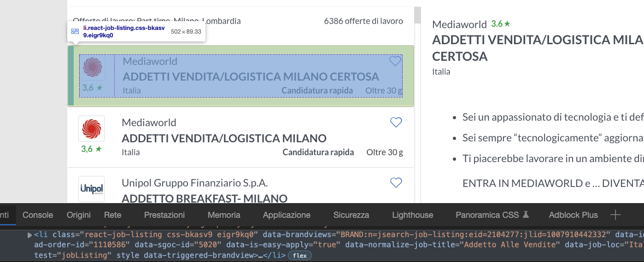Switch to the Console tab
The width and height of the screenshot is (644, 262).
(38, 215)
